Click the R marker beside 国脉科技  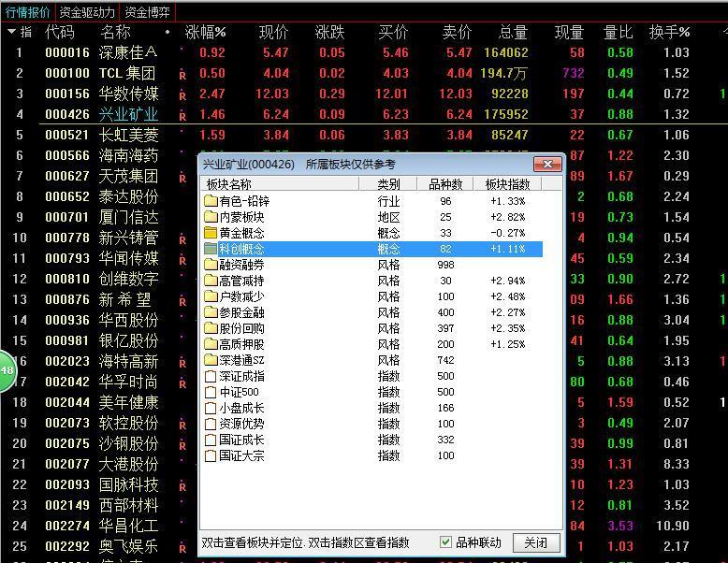point(182,487)
